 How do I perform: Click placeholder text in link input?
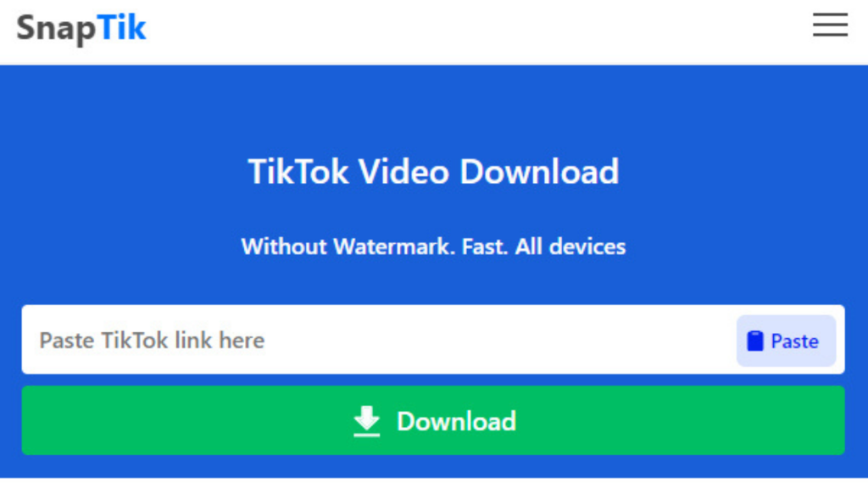pyautogui.click(x=152, y=341)
